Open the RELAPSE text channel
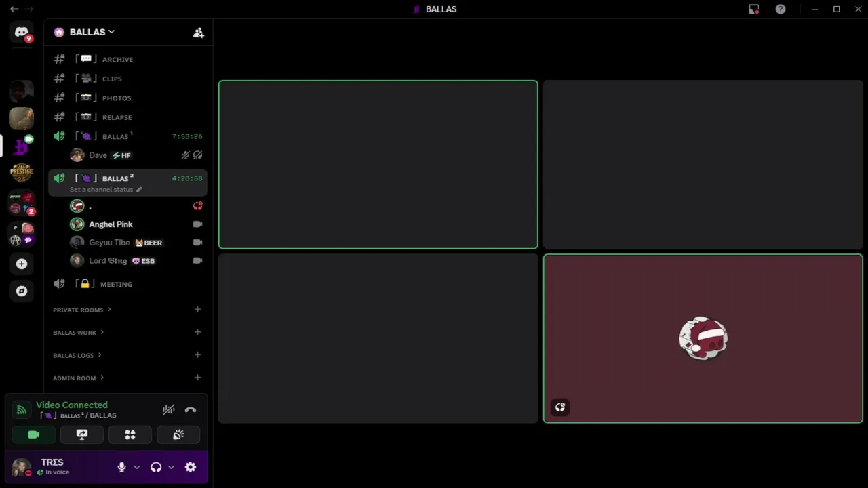Image resolution: width=868 pixels, height=488 pixels. point(127,117)
